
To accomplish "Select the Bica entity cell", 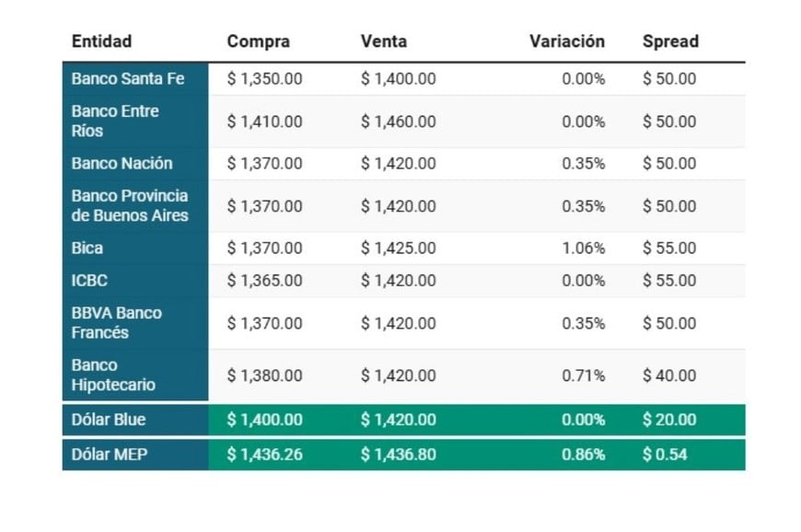I will click(87, 249).
